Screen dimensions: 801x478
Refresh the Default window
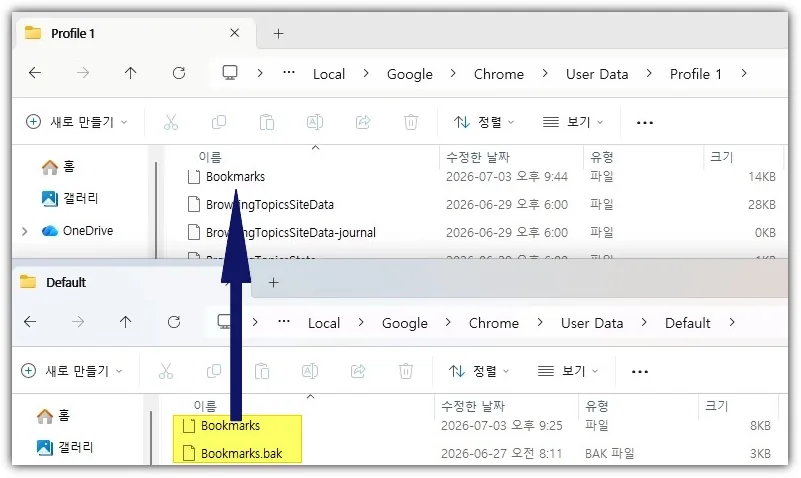[x=174, y=322]
